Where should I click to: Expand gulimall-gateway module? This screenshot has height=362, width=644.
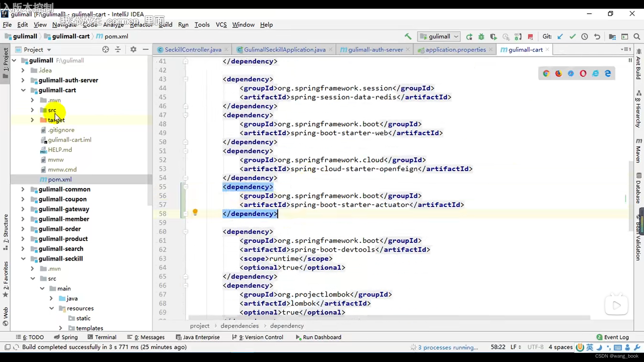coord(23,209)
